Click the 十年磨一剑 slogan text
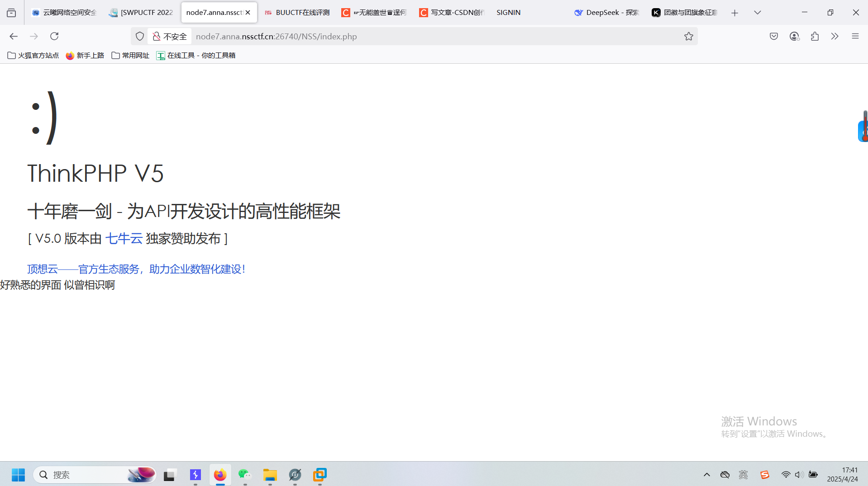Screen dimensions: 868x486 tap(184, 211)
